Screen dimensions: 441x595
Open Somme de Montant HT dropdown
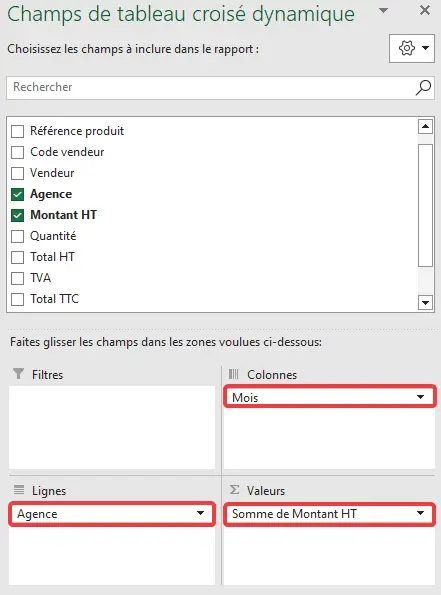(x=420, y=513)
